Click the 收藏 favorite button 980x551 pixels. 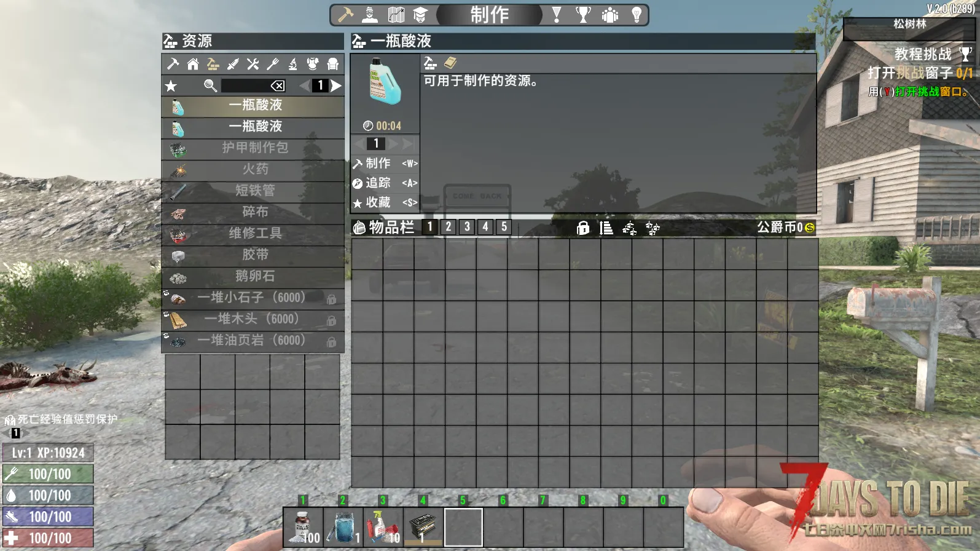(x=385, y=203)
